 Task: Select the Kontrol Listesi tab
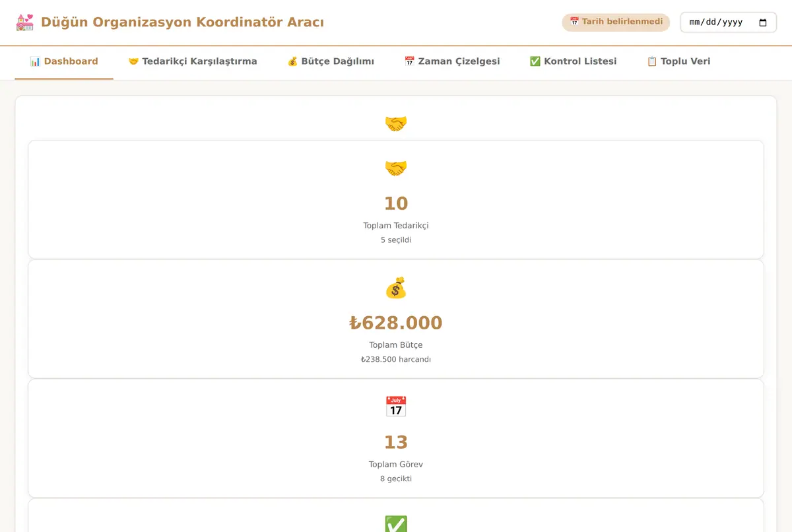[573, 61]
